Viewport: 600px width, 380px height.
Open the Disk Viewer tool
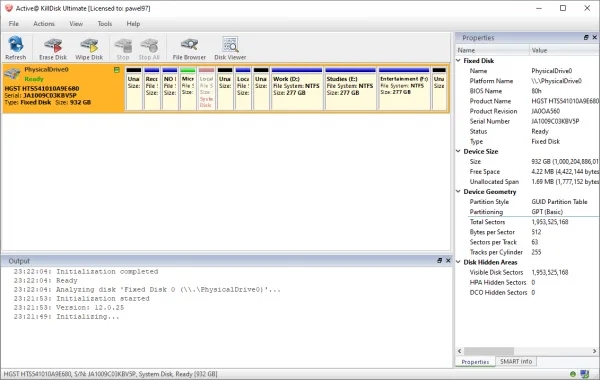[230, 48]
